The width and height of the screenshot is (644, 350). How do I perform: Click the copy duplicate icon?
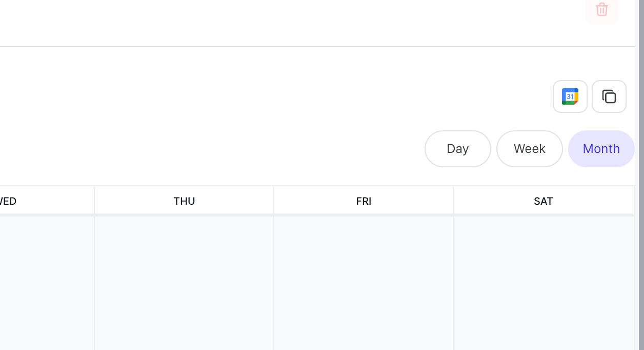pyautogui.click(x=609, y=96)
